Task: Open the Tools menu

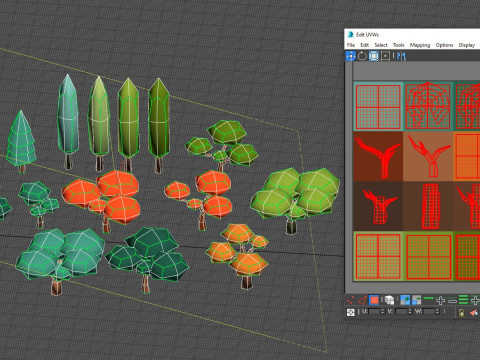Action: click(x=399, y=45)
